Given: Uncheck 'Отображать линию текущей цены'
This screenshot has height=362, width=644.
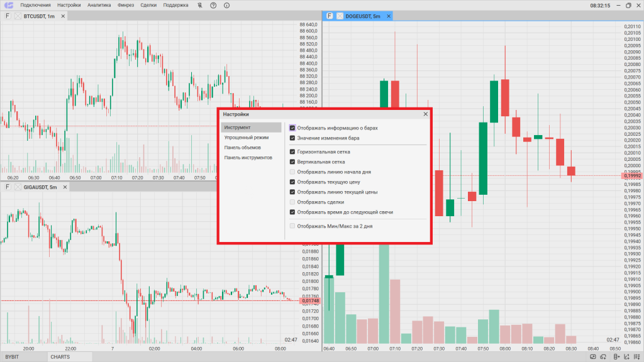Looking at the screenshot, I should pos(292,192).
